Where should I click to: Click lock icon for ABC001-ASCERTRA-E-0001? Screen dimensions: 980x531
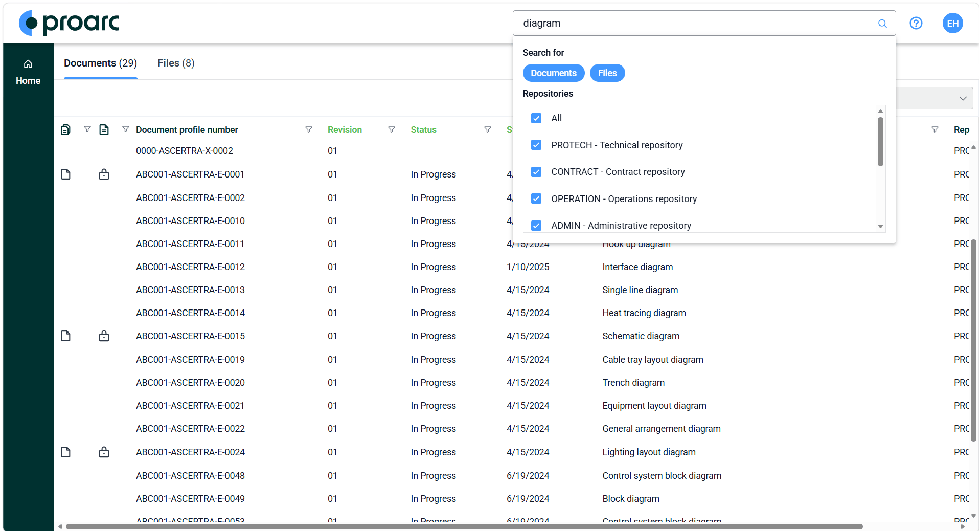(x=104, y=174)
